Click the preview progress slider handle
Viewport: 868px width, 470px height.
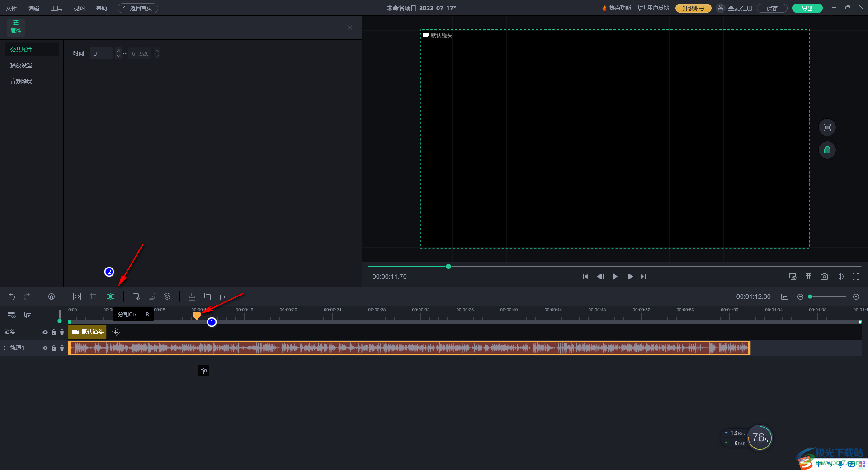pyautogui.click(x=448, y=267)
